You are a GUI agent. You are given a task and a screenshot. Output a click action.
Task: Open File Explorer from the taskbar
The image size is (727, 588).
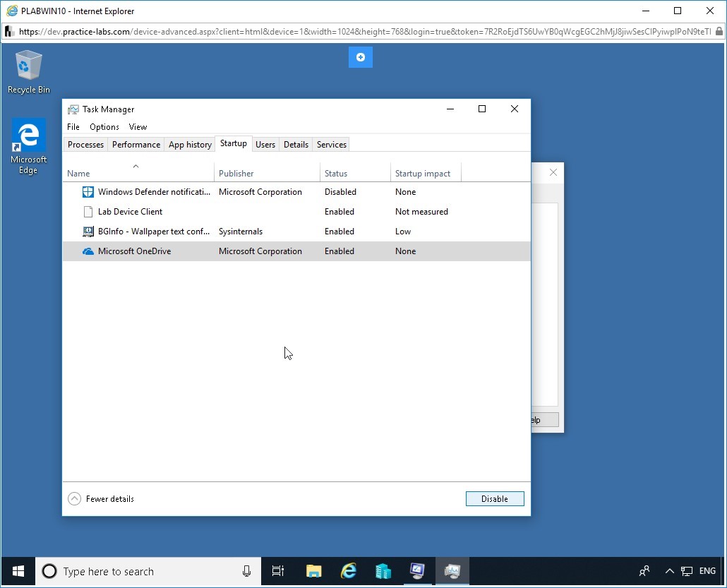coord(314,571)
